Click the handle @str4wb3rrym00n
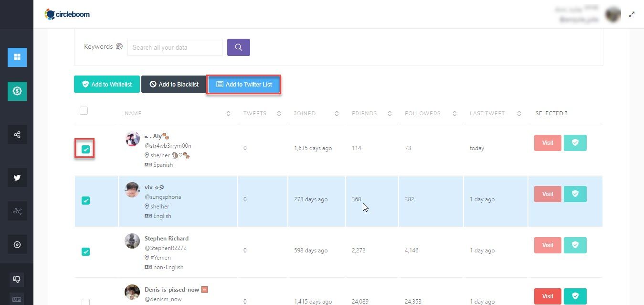The width and height of the screenshot is (644, 305). tap(168, 146)
